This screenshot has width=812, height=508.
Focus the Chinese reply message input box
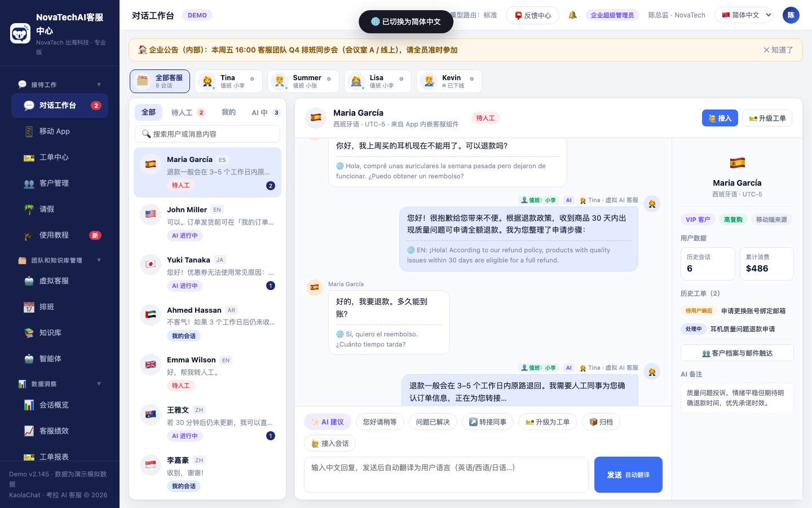tap(446, 475)
